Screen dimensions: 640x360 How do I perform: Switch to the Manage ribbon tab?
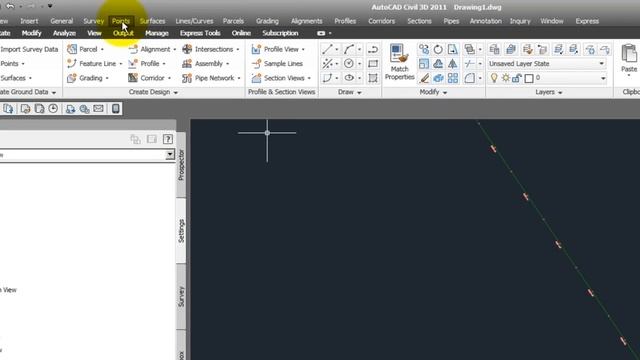tap(157, 33)
